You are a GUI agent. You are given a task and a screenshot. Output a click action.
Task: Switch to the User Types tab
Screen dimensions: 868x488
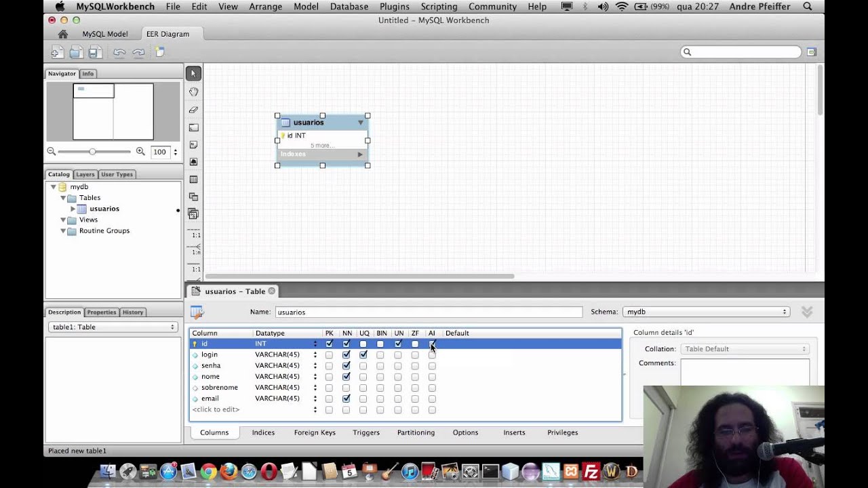pos(117,174)
